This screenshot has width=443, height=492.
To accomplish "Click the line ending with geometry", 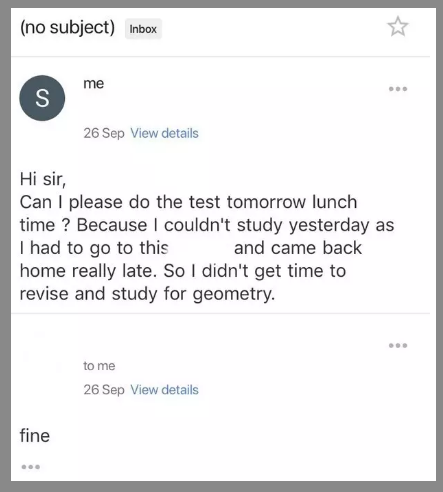I will pos(147,294).
